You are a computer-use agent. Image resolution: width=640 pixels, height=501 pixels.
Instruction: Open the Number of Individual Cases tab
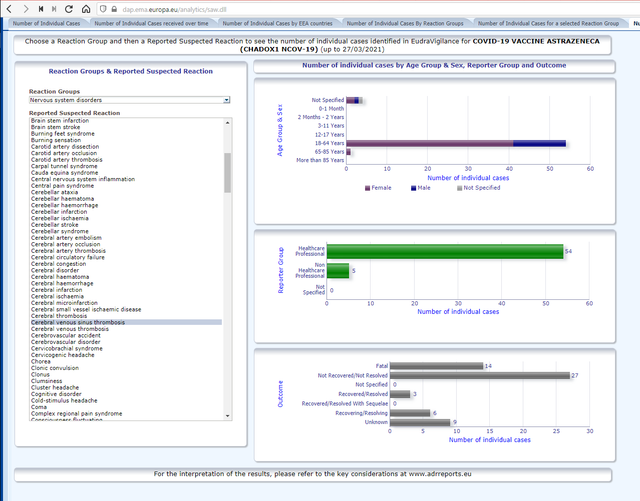coord(47,23)
